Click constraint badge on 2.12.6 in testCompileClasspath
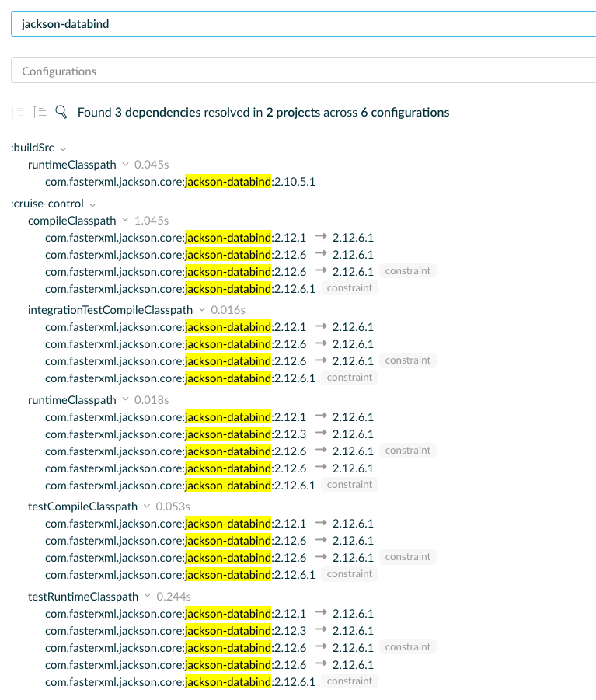Image resolution: width=596 pixels, height=700 pixels. [408, 557]
